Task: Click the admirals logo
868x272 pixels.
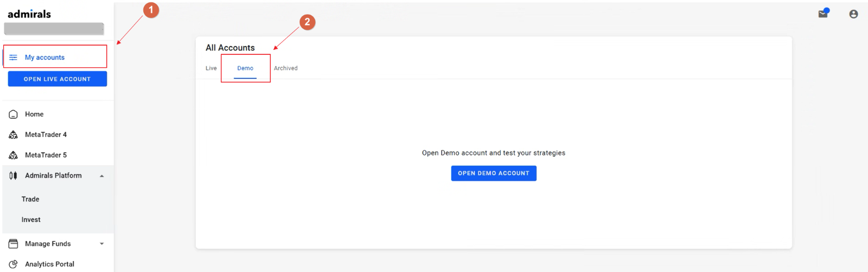Action: (x=29, y=14)
